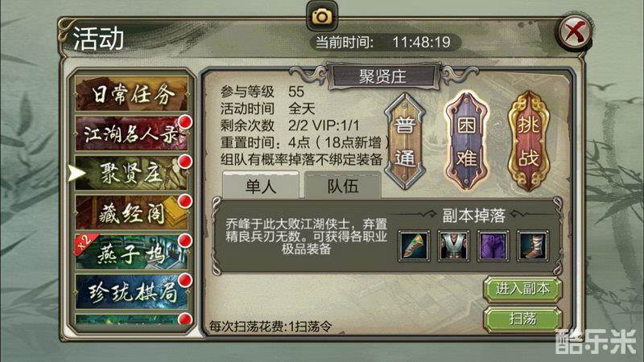Close the 活动 panel with red X
The image size is (644, 362).
[x=575, y=31]
